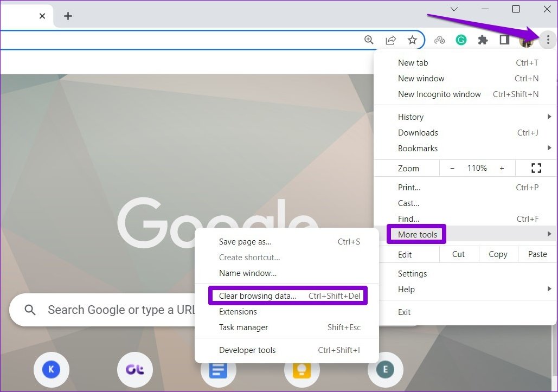
Task: Open the Google Keep shortcut tile
Action: pyautogui.click(x=302, y=370)
